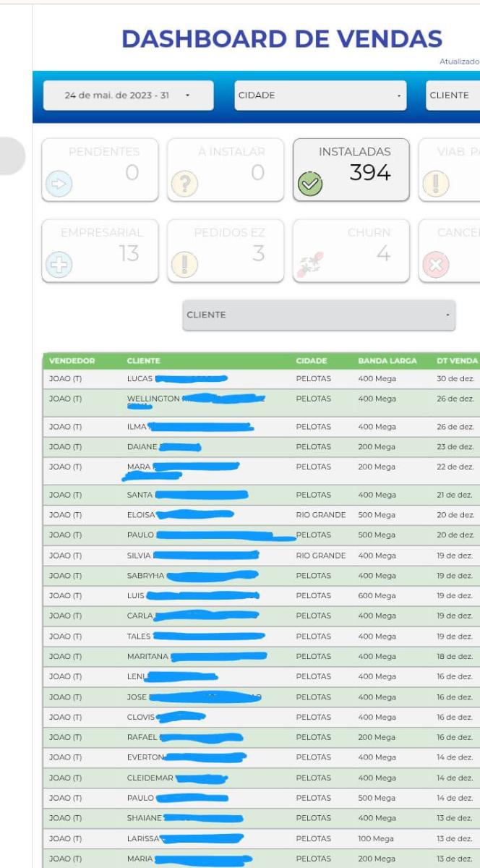Click the BANDA LARGA column header
The width and height of the screenshot is (480, 868).
(387, 360)
